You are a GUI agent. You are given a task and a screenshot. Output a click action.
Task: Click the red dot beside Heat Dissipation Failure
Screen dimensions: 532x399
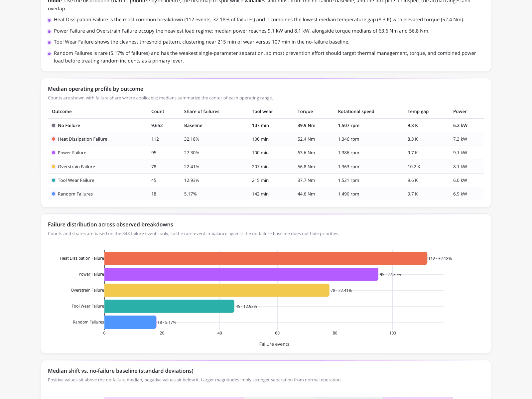tap(54, 139)
